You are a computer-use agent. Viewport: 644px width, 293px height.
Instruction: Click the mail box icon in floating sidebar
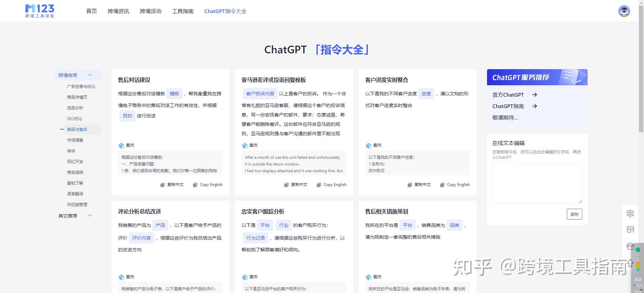click(630, 246)
